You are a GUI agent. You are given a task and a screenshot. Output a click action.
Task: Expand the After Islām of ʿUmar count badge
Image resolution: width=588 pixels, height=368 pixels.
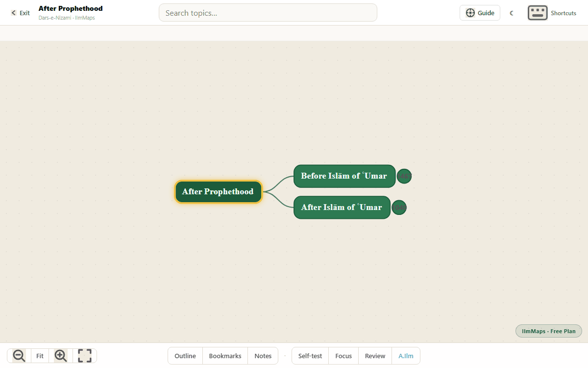click(399, 208)
